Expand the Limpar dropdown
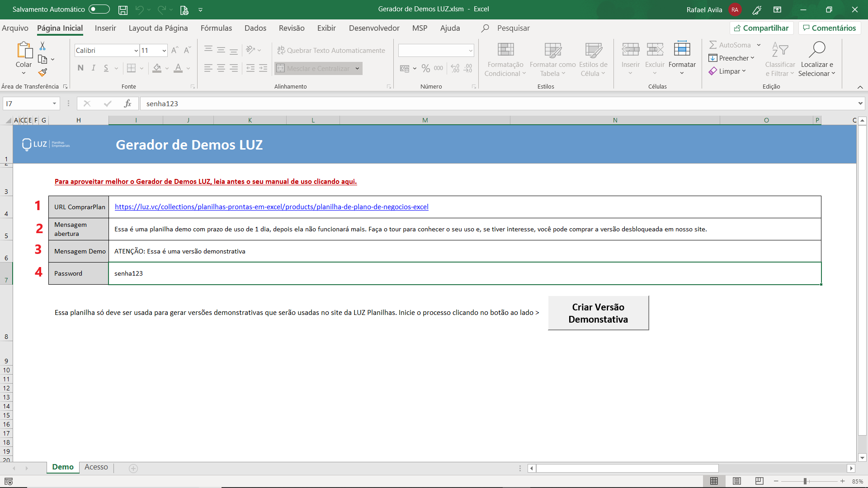This screenshot has height=488, width=868. (744, 71)
